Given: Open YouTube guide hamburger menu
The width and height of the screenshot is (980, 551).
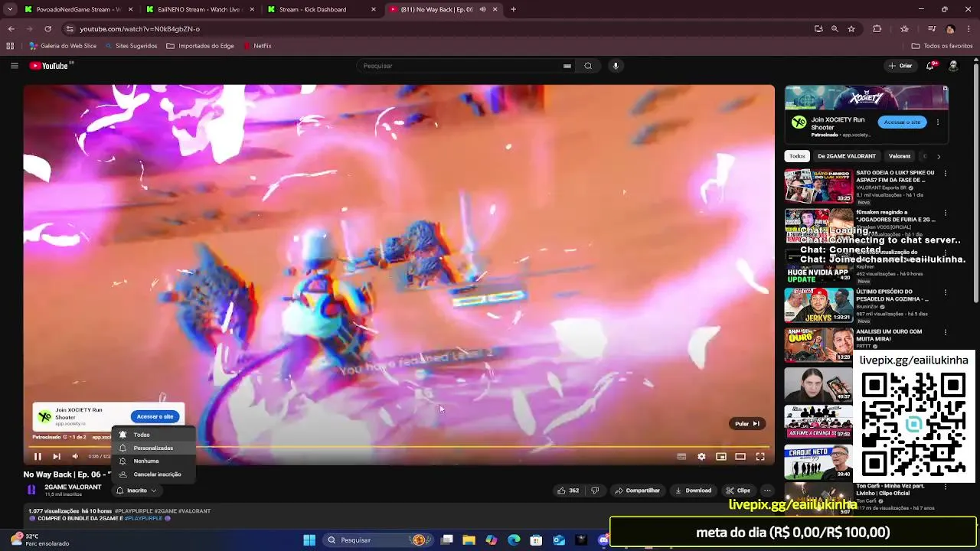Looking at the screenshot, I should [x=14, y=66].
